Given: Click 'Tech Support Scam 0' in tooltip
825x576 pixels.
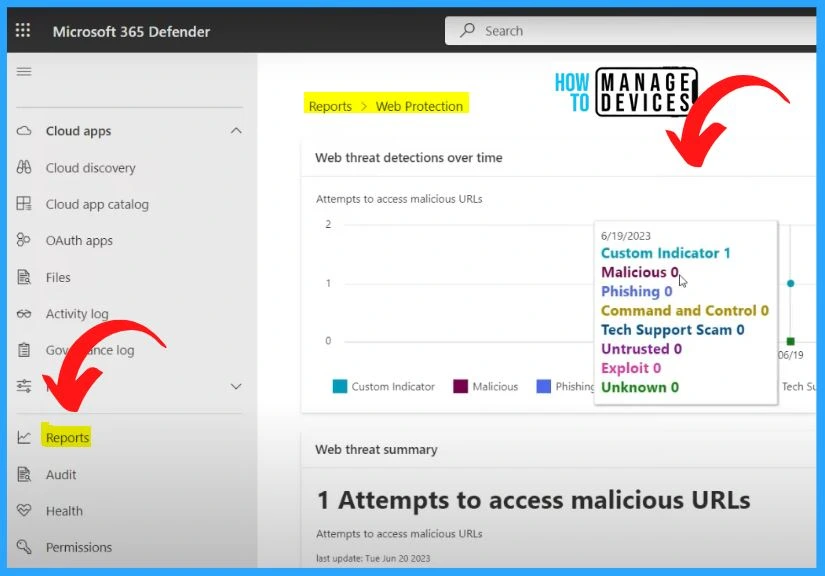Looking at the screenshot, I should click(672, 330).
